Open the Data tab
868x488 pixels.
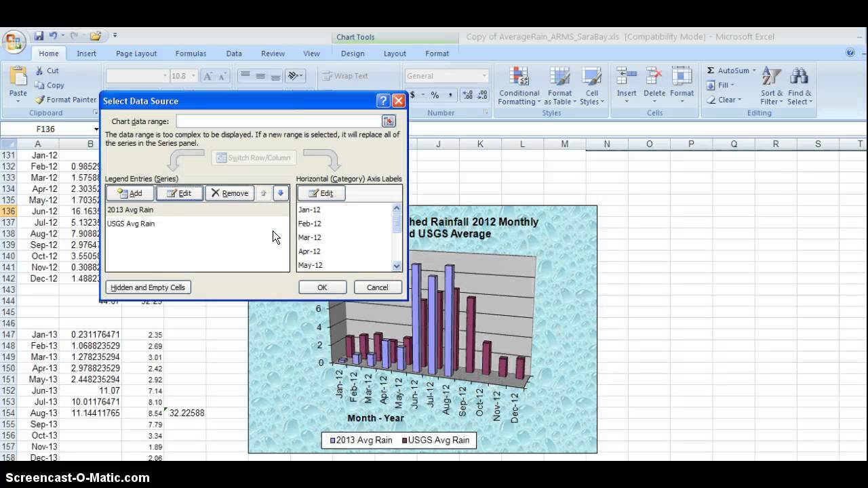[x=234, y=54]
